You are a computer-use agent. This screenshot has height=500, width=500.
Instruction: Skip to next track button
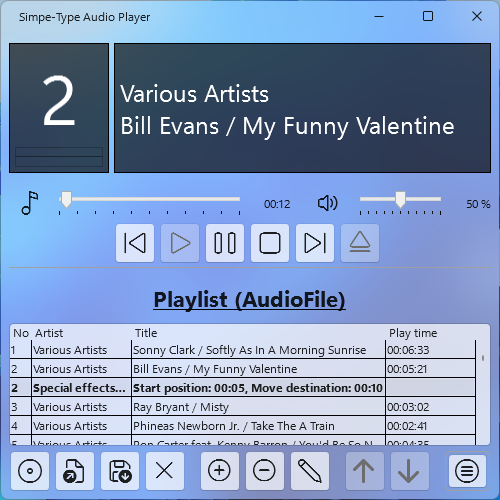tap(315, 243)
